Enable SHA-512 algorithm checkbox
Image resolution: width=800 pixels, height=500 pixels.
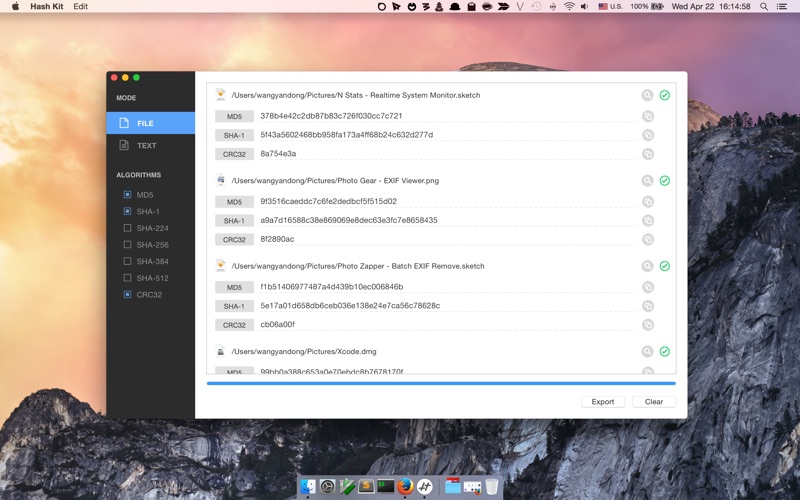click(x=128, y=278)
